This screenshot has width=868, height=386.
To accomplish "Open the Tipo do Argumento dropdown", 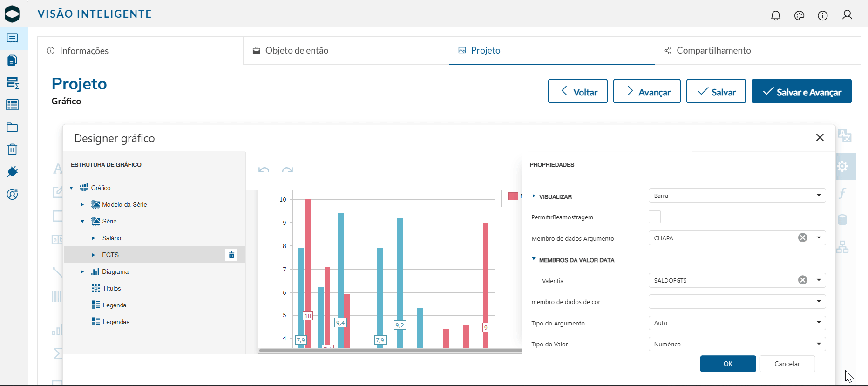I will pyautogui.click(x=737, y=323).
